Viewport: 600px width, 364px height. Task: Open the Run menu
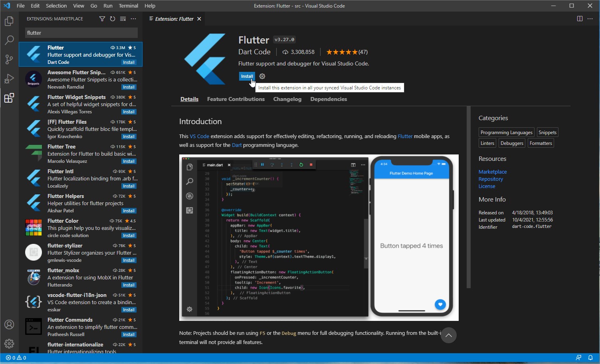[x=108, y=6]
